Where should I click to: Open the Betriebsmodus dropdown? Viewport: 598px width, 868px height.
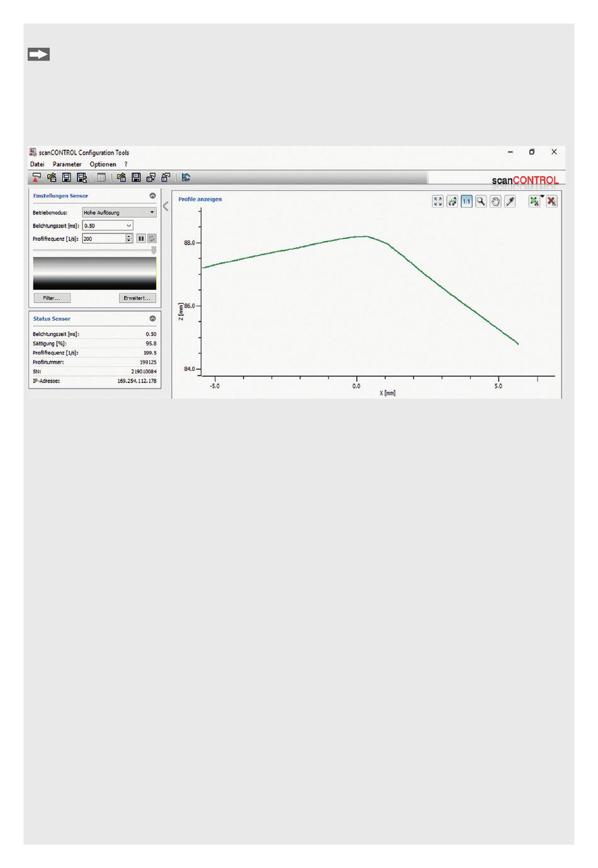pyautogui.click(x=119, y=213)
